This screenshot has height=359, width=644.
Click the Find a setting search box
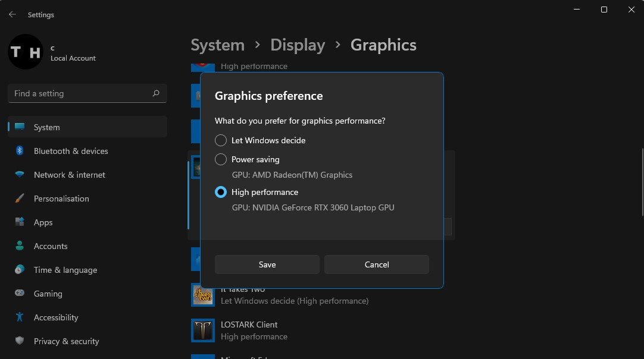pos(80,93)
